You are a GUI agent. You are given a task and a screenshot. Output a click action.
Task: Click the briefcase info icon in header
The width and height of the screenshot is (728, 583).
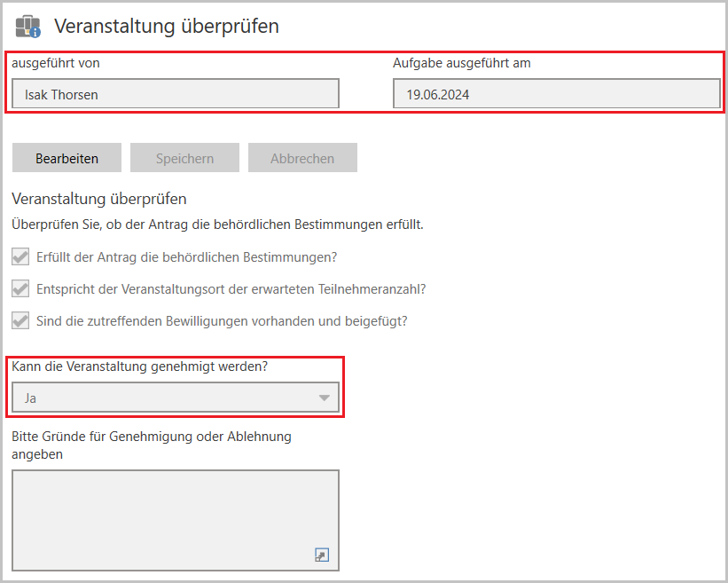pos(28,27)
